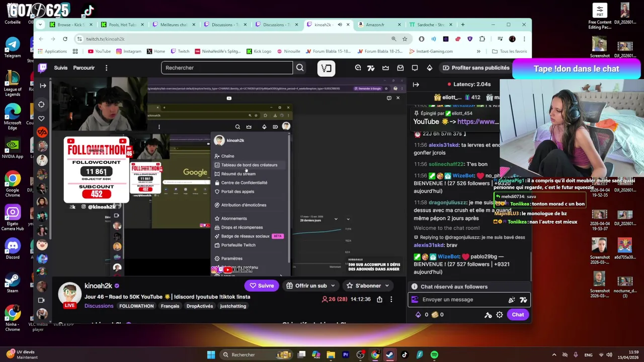Reload the page in Chrome
The image size is (644, 362).
65,39
